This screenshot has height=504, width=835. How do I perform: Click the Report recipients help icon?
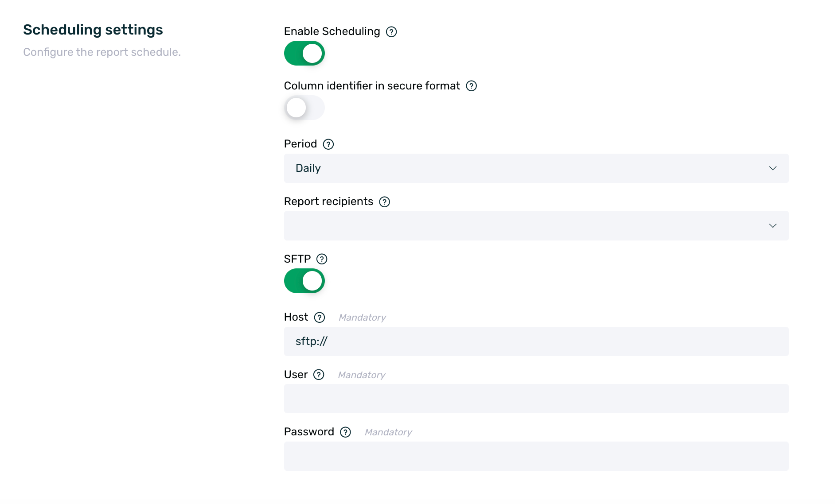coord(385,202)
